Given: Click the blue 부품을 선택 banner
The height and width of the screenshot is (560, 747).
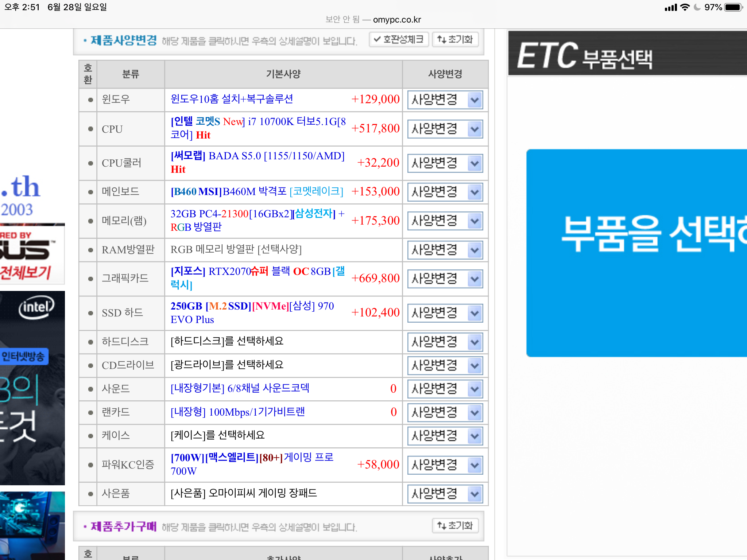Looking at the screenshot, I should coord(636,253).
